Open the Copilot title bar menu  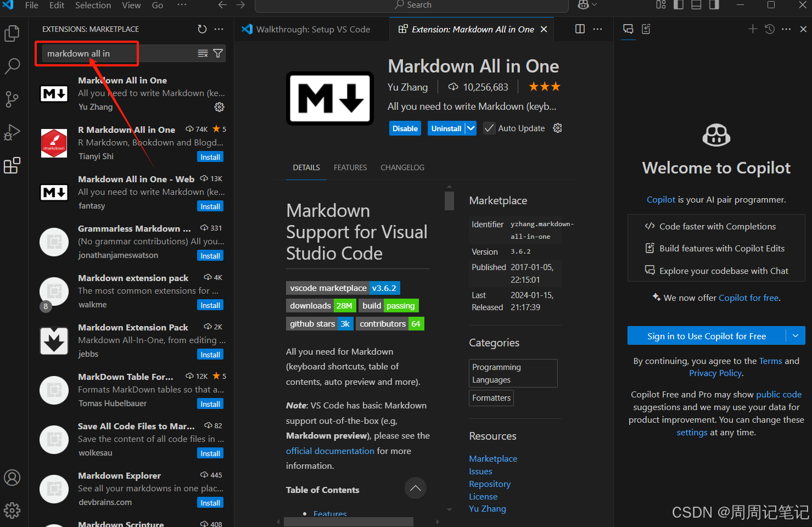click(x=587, y=5)
